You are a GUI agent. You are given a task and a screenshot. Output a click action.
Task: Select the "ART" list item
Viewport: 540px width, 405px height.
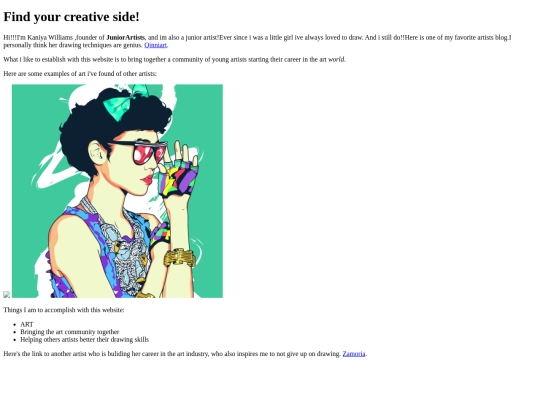[27, 324]
